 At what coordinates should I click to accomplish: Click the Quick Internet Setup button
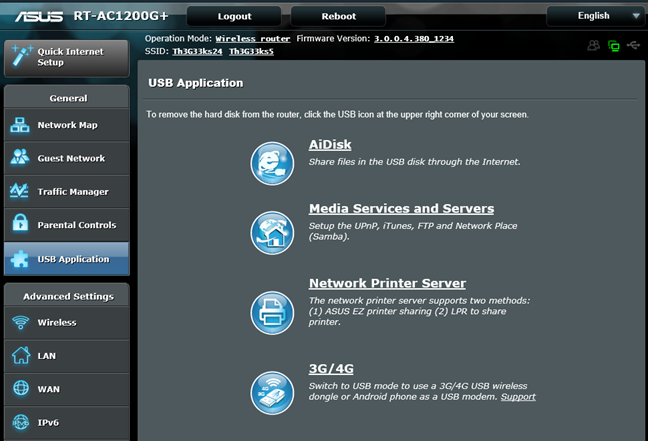coord(67,58)
